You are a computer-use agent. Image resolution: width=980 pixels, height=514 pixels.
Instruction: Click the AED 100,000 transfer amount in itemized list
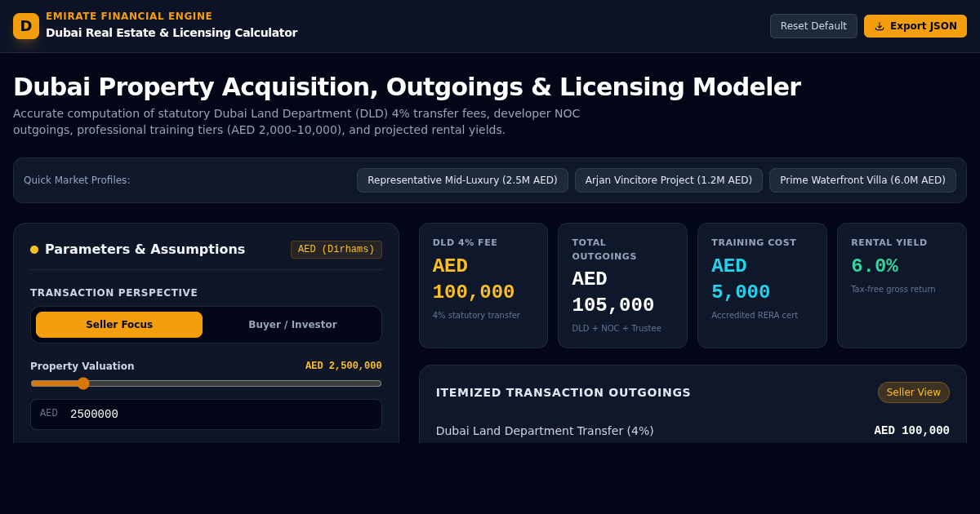point(911,430)
